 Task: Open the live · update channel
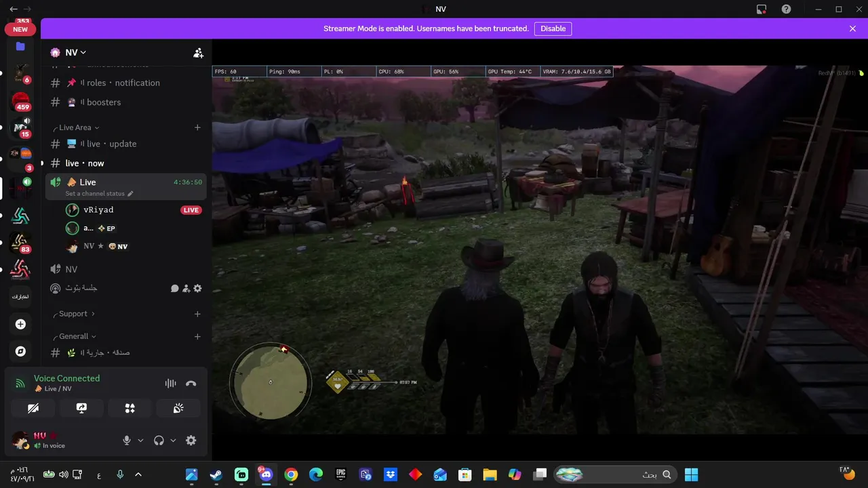(126, 144)
